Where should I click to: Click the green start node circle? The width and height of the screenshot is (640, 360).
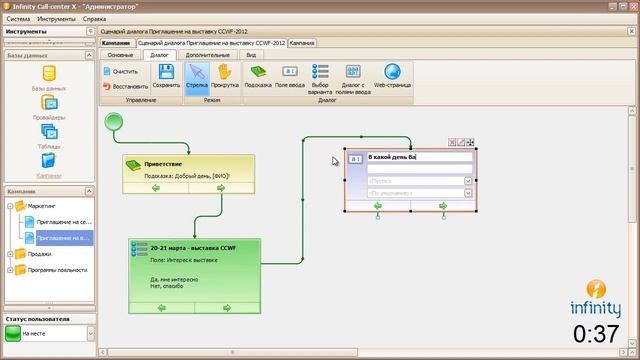(113, 122)
